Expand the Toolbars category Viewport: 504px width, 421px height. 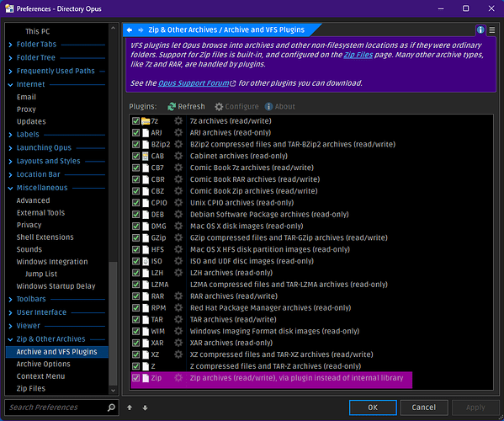point(11,300)
